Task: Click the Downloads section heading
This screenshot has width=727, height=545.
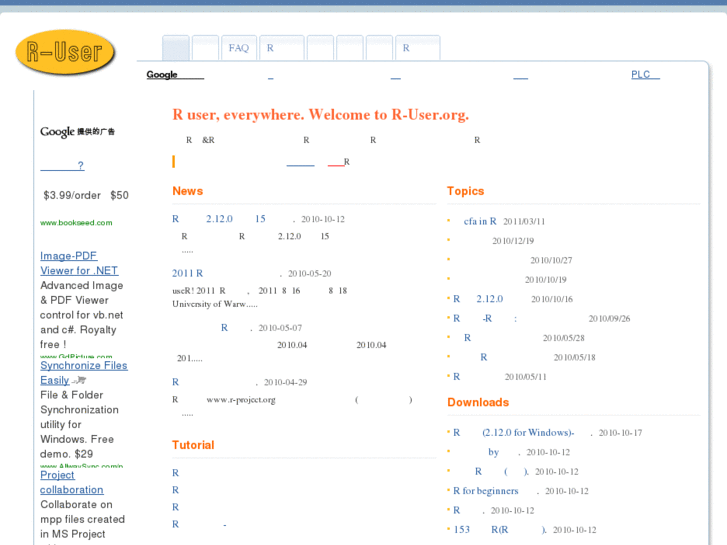Action: (x=478, y=402)
